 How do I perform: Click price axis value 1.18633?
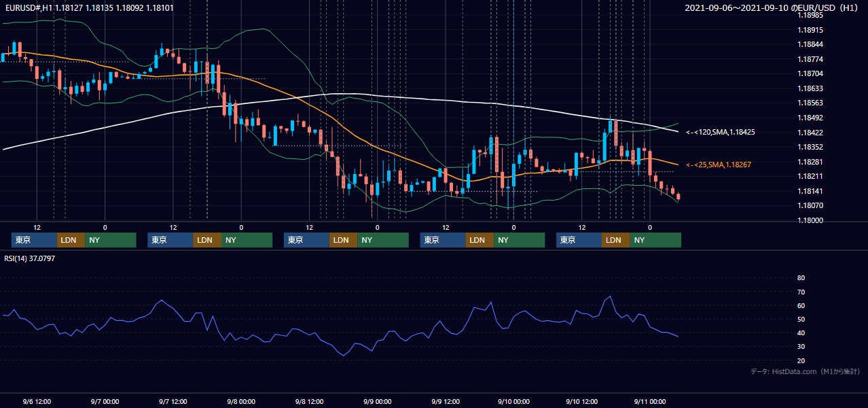(810, 88)
